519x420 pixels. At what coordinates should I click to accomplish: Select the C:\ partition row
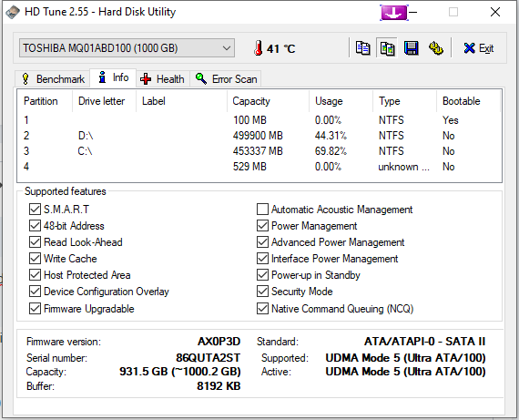[259, 151]
